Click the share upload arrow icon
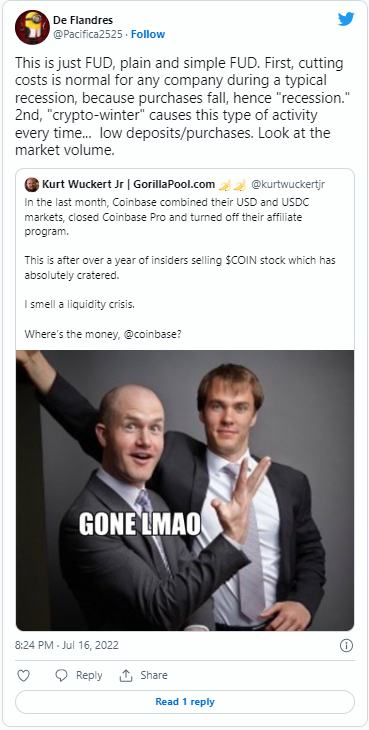 tap(126, 676)
